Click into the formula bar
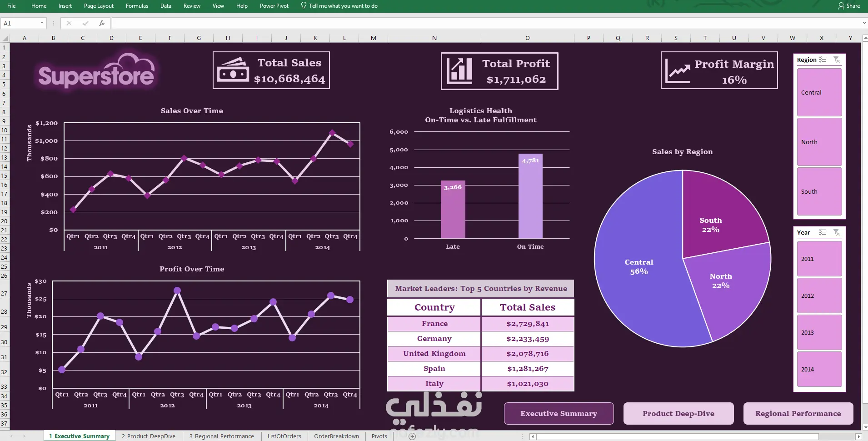Image resolution: width=868 pixels, height=441 pixels. tap(485, 23)
